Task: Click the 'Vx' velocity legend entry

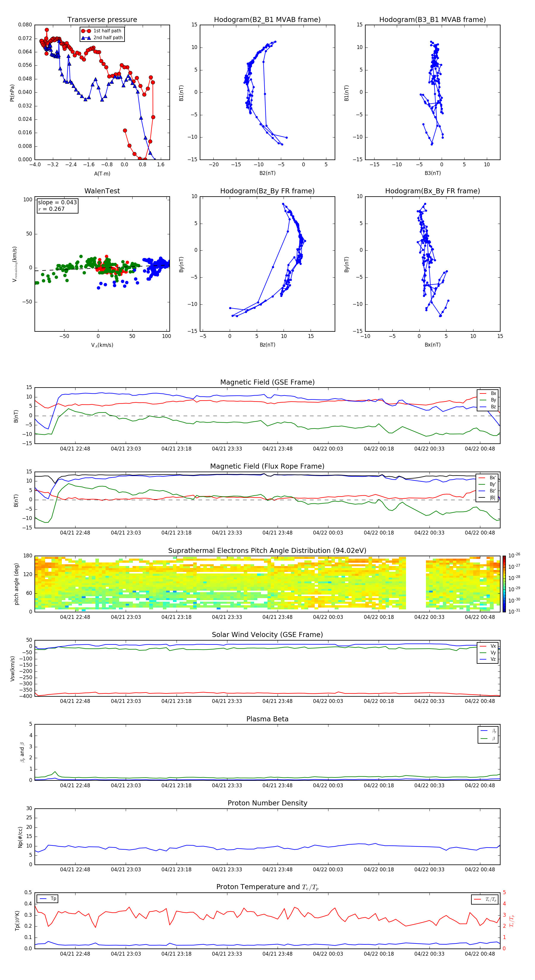Action: (488, 646)
